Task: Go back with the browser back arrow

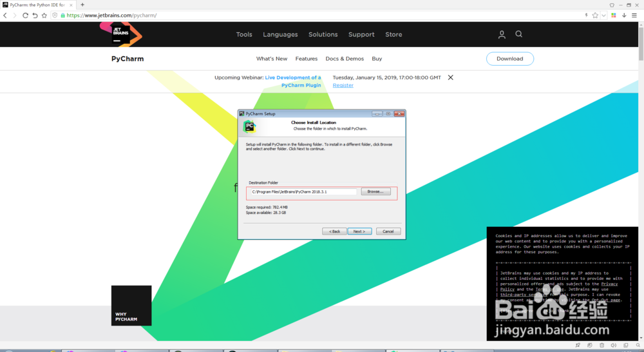Action: click(5, 15)
